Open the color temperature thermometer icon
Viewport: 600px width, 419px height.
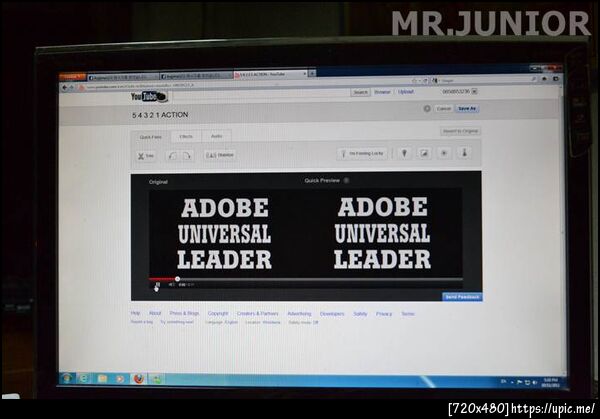pyautogui.click(x=464, y=153)
